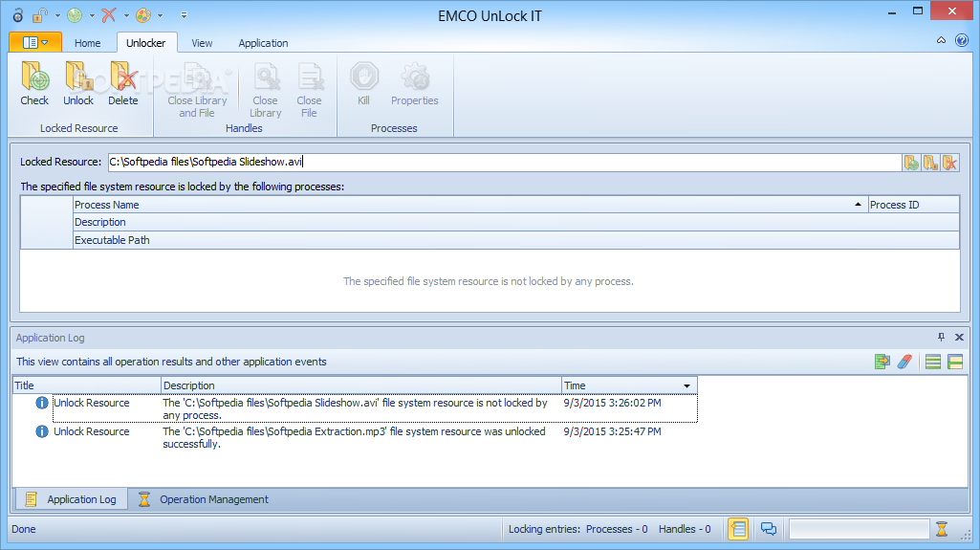The width and height of the screenshot is (980, 550).
Task: Click the Check locked resource button
Action: 34,84
